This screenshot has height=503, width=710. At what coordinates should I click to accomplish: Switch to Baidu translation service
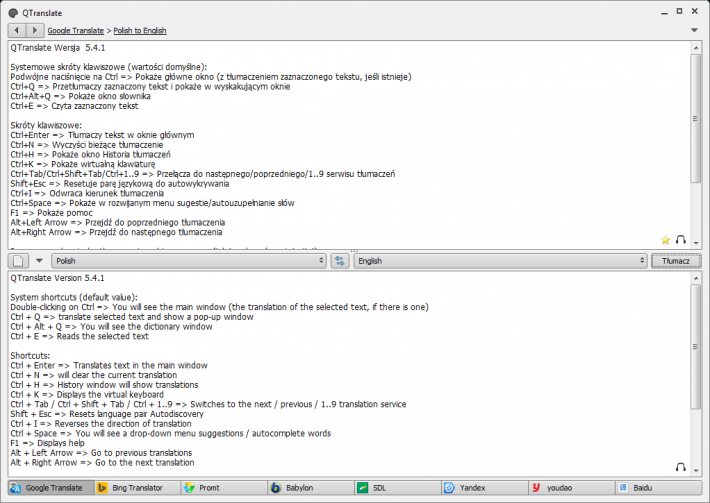pyautogui.click(x=659, y=488)
